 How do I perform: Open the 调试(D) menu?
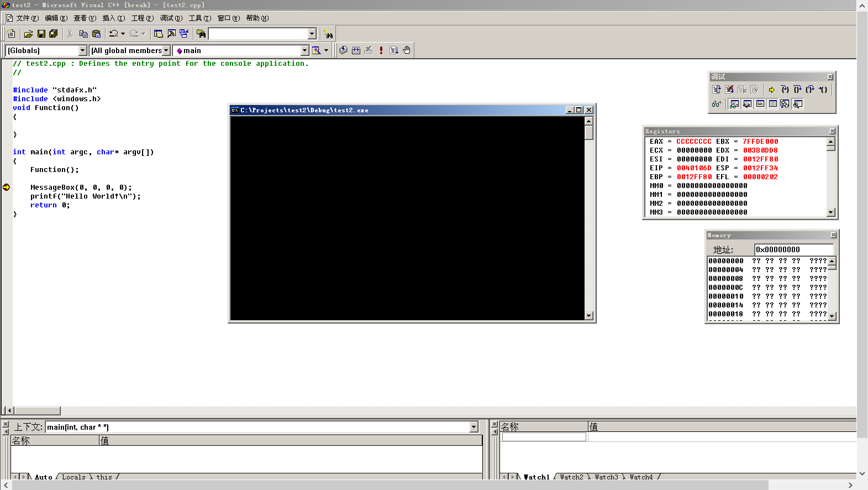click(x=171, y=18)
